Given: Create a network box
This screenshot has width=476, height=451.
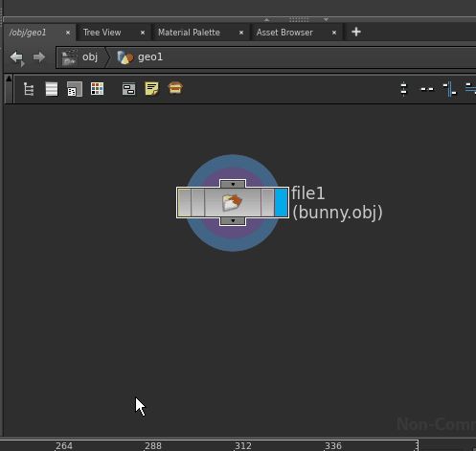Looking at the screenshot, I should pyautogui.click(x=128, y=89).
